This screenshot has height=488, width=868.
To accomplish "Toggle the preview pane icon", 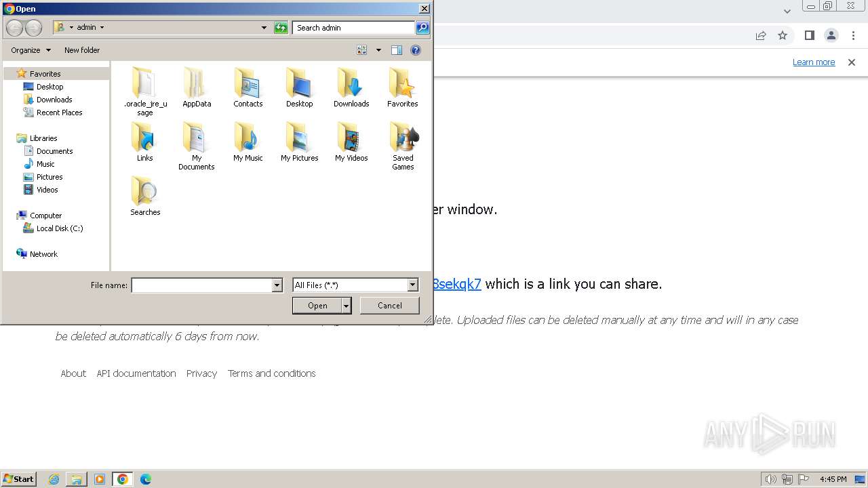I will point(397,50).
